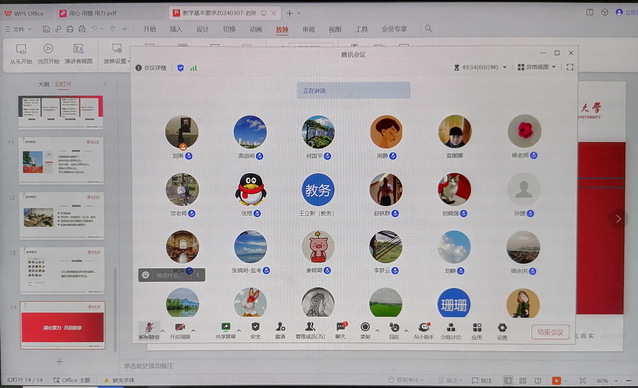
Task: Turn on video with 开启视频
Action: (180, 330)
